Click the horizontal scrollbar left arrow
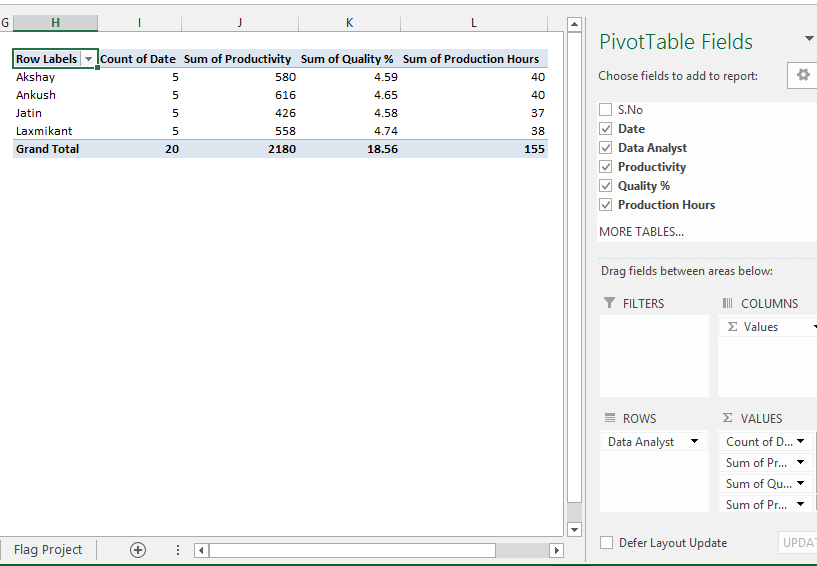 202,550
